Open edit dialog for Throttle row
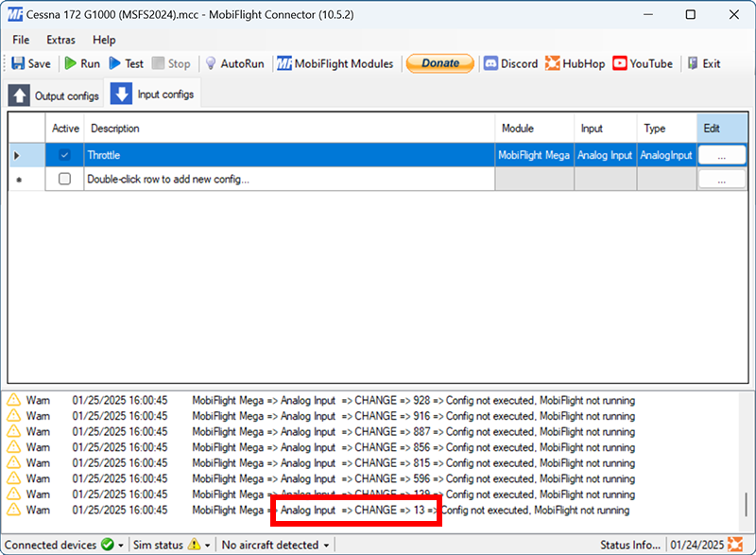The height and width of the screenshot is (555, 756). 721,155
